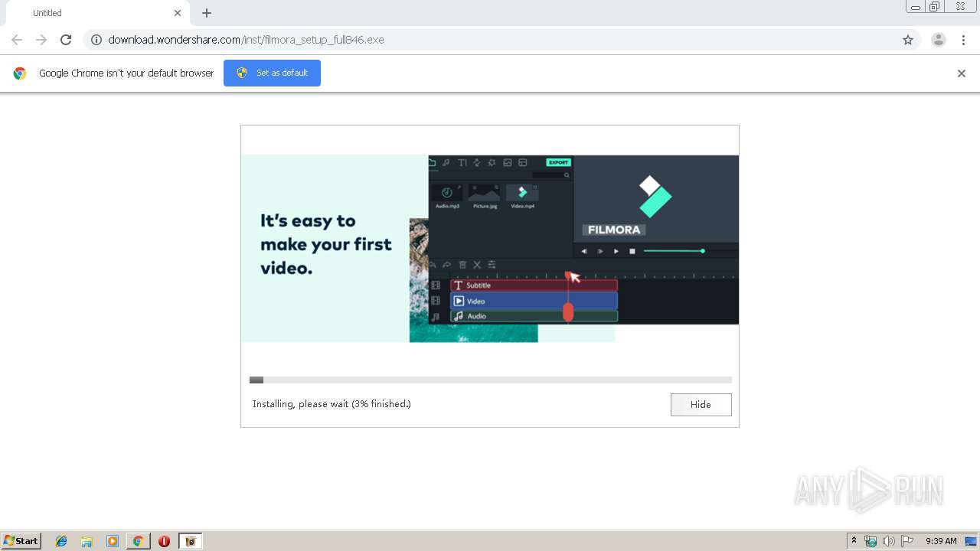Go back to the previous page
This screenshot has width=980, height=551.
point(17,40)
